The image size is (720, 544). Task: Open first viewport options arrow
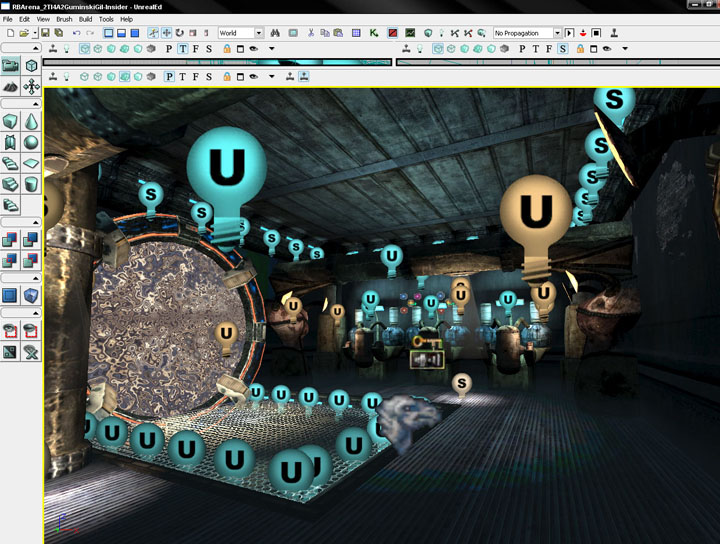272,49
